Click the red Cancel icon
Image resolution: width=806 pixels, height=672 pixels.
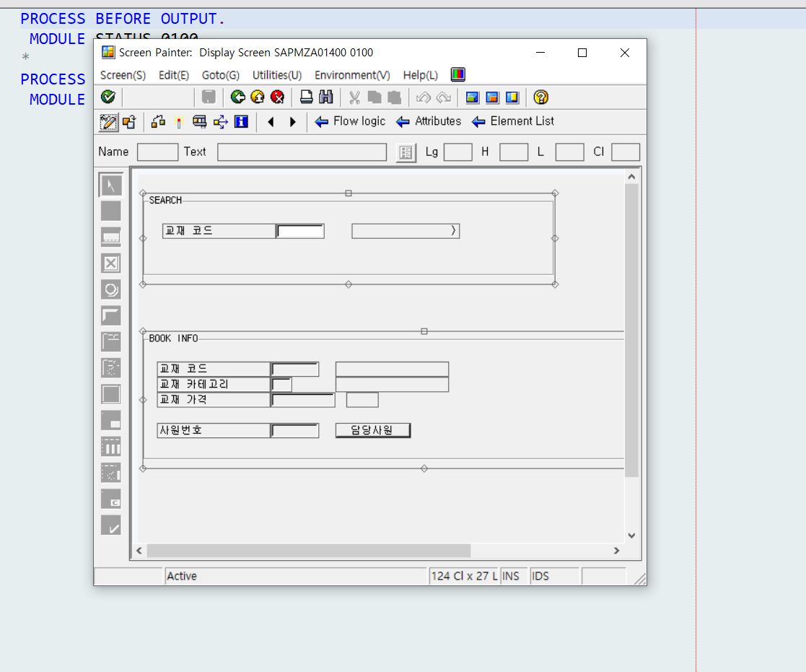(277, 97)
